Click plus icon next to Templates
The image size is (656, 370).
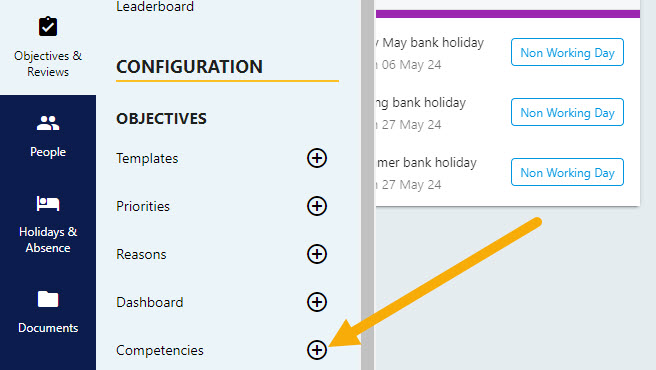click(317, 158)
